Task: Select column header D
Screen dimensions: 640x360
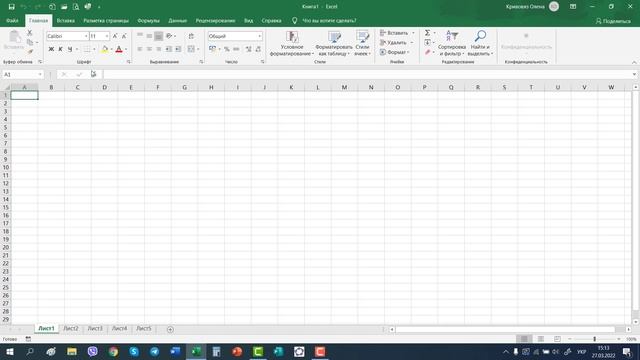Action: pyautogui.click(x=104, y=87)
